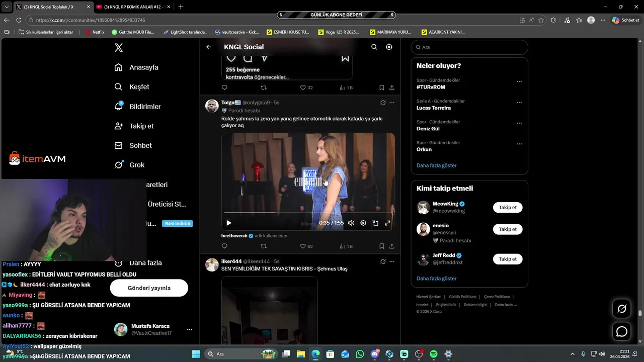Viewport: 644px width, 362px height.
Task: Share Tolga's post
Action: click(392, 246)
